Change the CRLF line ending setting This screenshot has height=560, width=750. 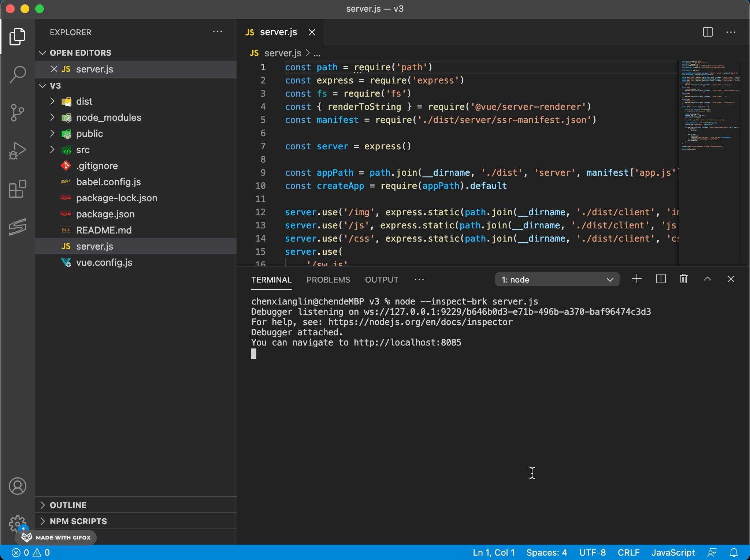628,552
